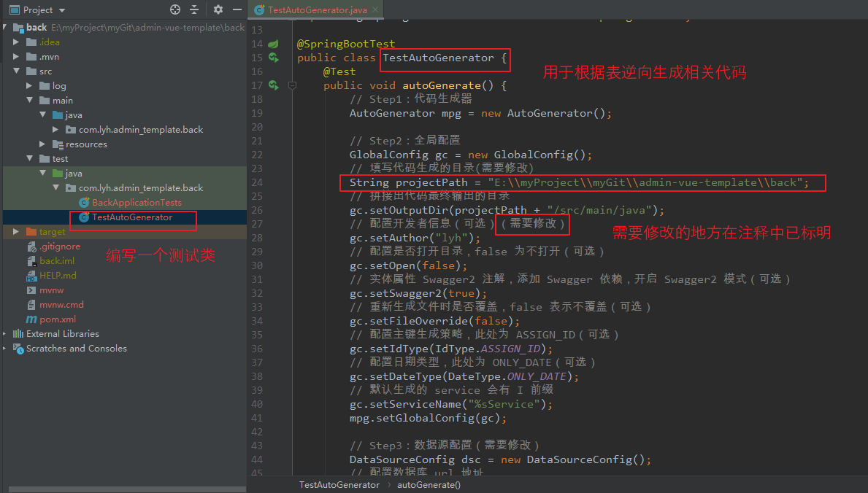Select the .idea folder icon

point(31,42)
